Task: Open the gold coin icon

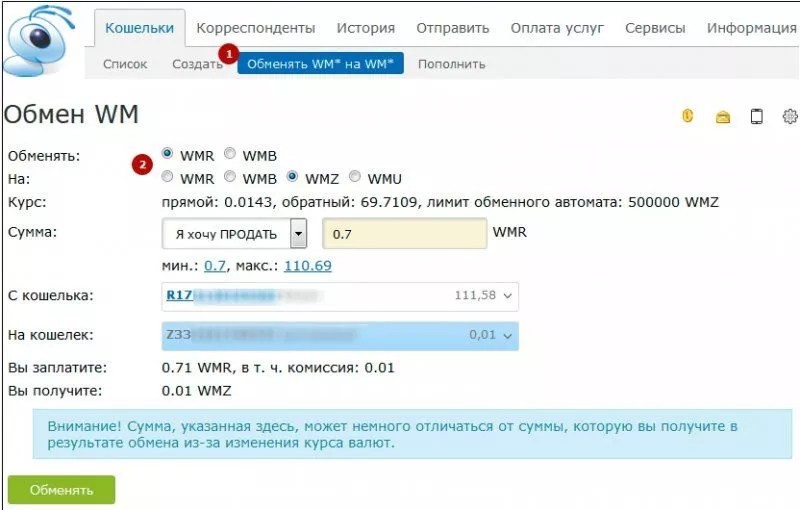Action: tap(688, 116)
